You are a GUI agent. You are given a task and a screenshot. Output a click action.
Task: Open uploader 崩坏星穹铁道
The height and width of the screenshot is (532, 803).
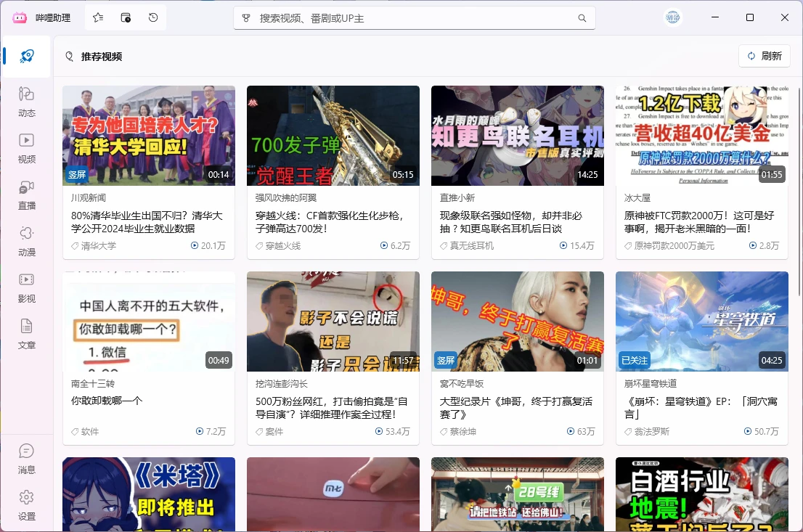pos(651,383)
